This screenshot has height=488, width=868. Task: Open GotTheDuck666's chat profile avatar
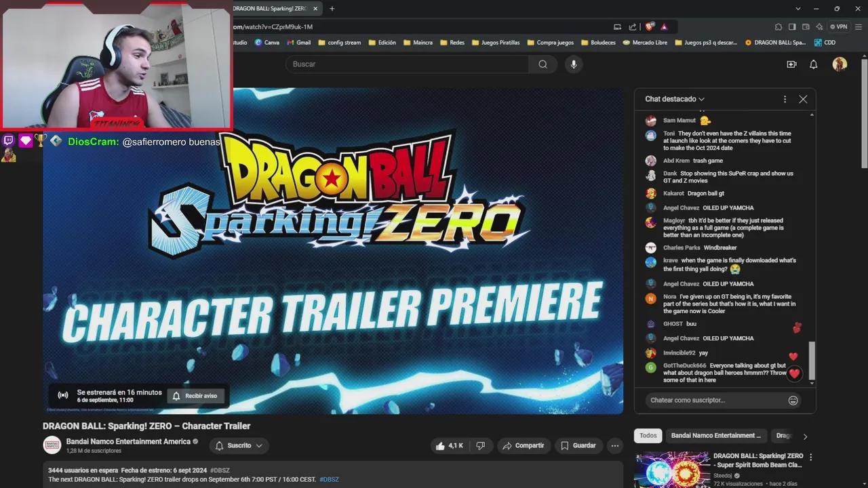tap(650, 368)
